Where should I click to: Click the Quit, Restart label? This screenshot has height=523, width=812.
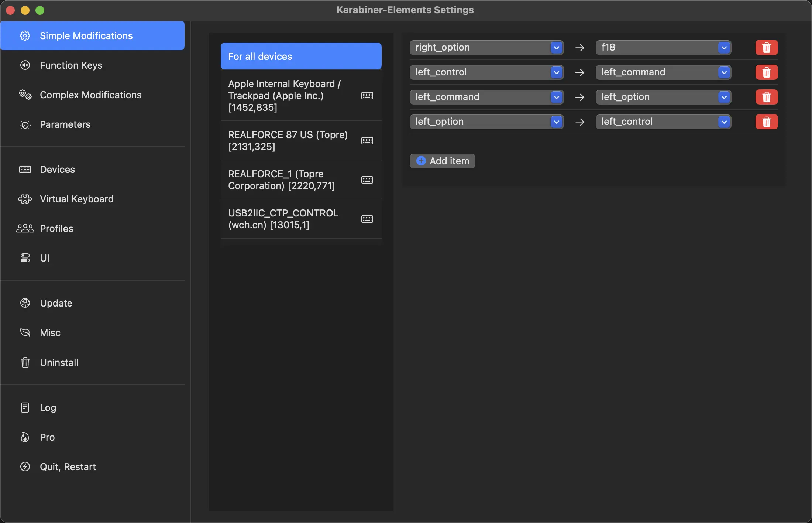(x=68, y=467)
